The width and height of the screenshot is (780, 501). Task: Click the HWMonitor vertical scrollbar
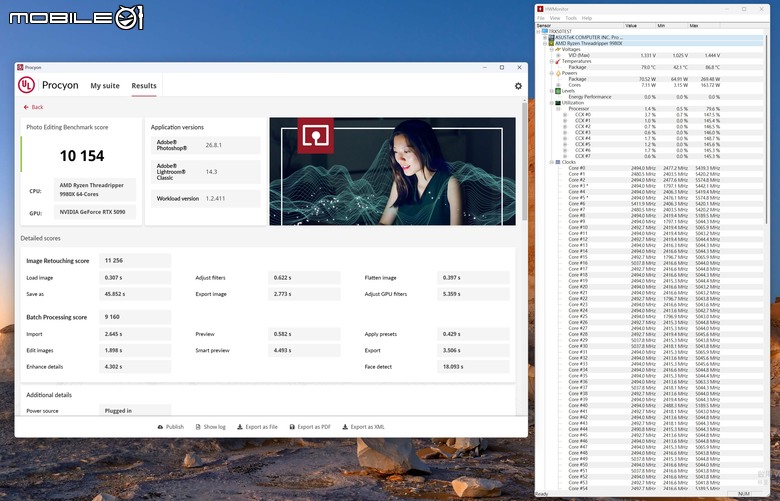pyautogui.click(x=766, y=129)
